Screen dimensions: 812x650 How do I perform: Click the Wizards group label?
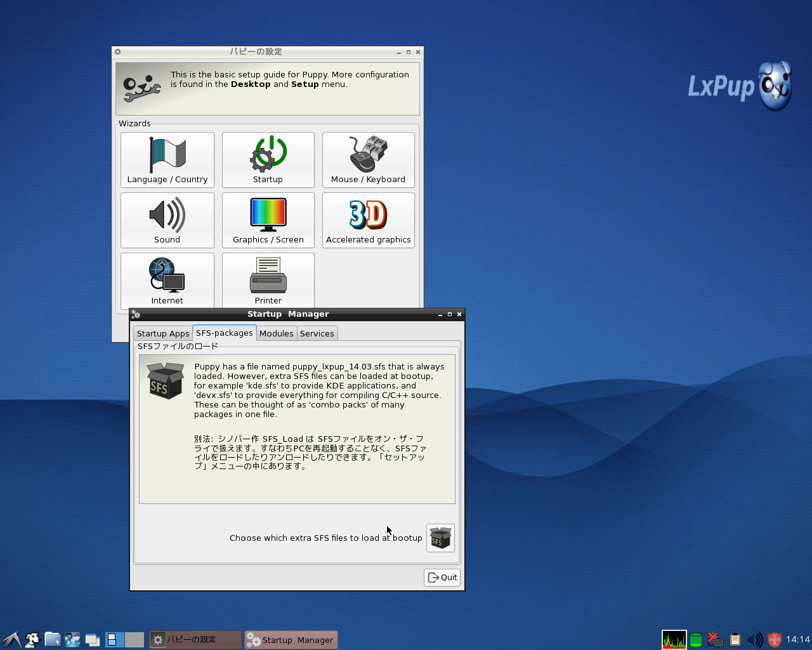[x=134, y=124]
